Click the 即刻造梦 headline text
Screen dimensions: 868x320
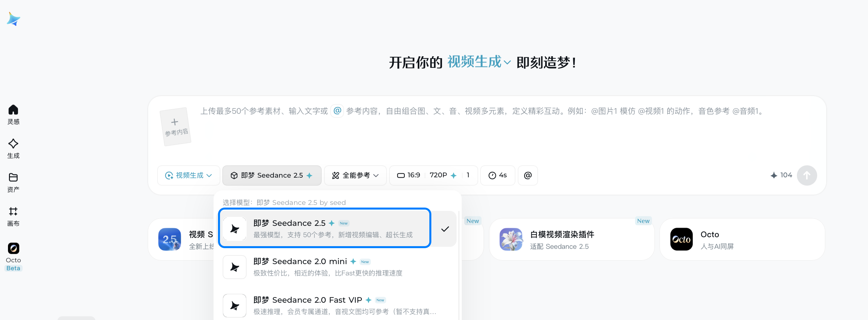point(546,63)
